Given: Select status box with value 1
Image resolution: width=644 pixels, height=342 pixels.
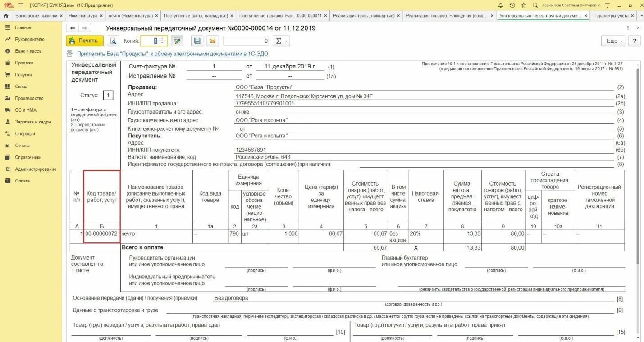Looking at the screenshot, I should [108, 96].
